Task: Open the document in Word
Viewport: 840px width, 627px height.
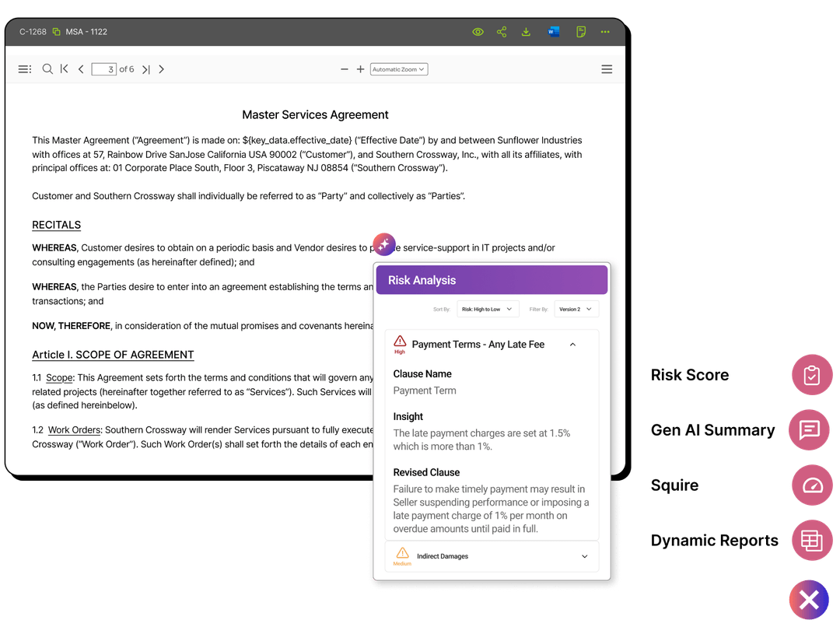Action: (554, 32)
